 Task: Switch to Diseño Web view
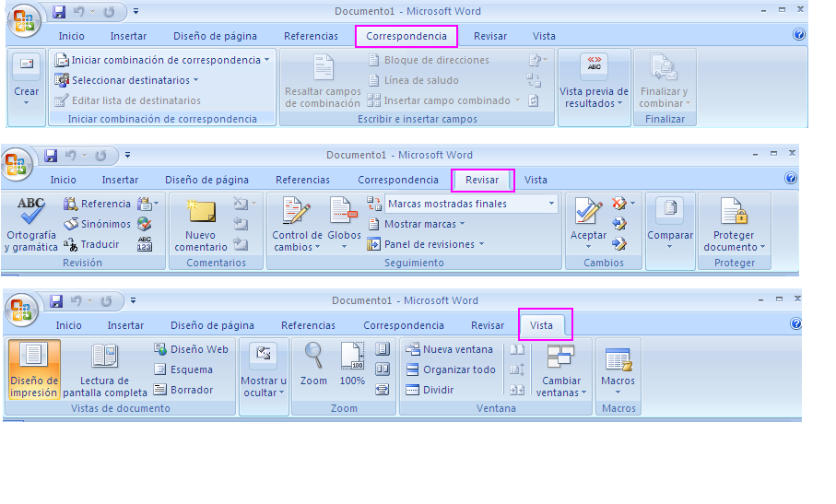pos(191,349)
